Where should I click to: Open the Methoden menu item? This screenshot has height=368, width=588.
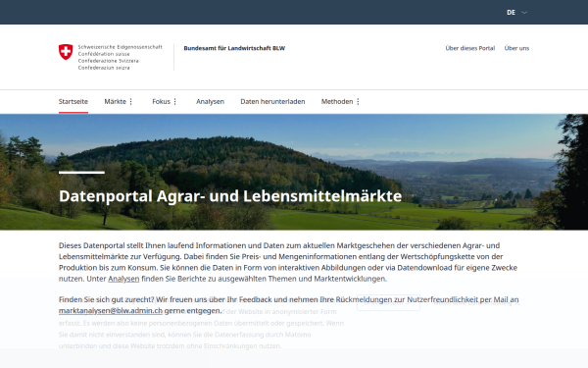tap(337, 101)
